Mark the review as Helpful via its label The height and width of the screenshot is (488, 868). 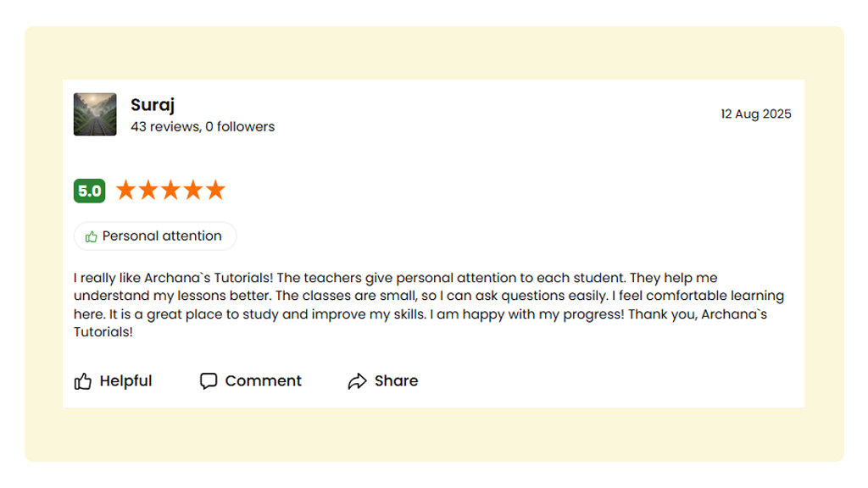(x=125, y=381)
